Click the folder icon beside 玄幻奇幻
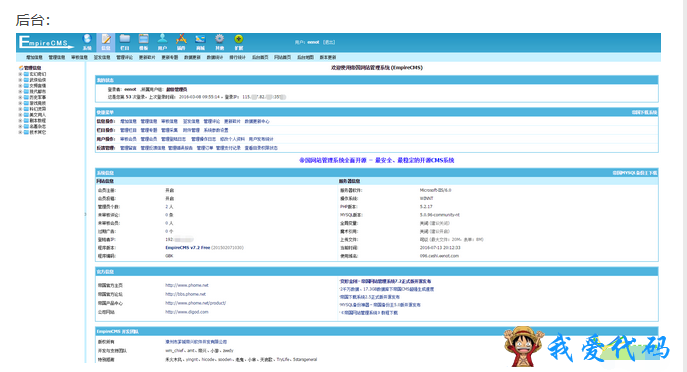Viewport: 687px width, 372px height. tap(26, 74)
